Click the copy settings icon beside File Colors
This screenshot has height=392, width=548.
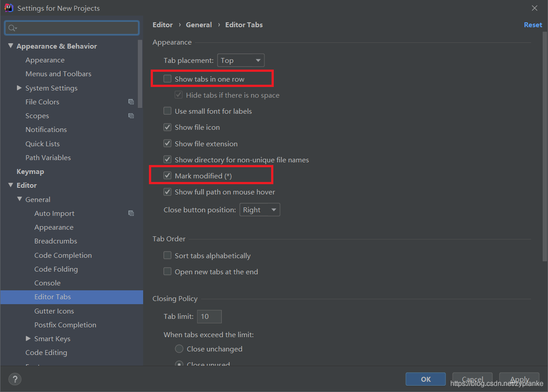pos(131,102)
